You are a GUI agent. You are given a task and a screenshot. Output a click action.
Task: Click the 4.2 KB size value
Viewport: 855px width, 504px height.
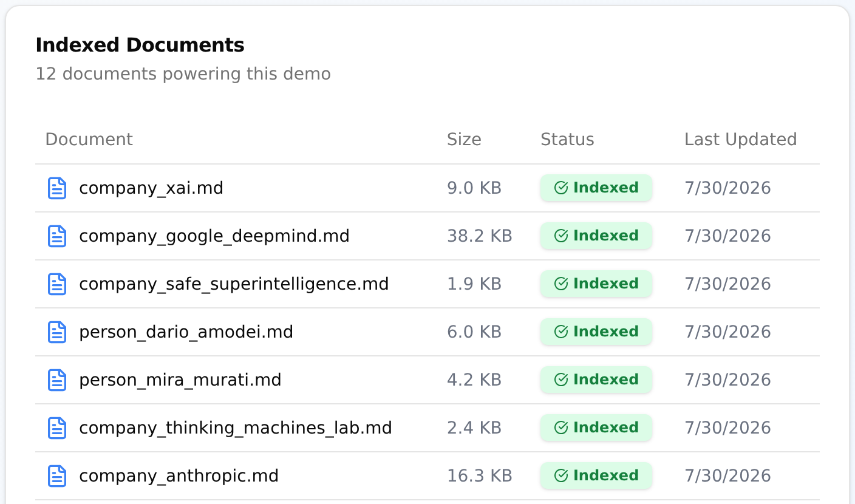pos(474,380)
